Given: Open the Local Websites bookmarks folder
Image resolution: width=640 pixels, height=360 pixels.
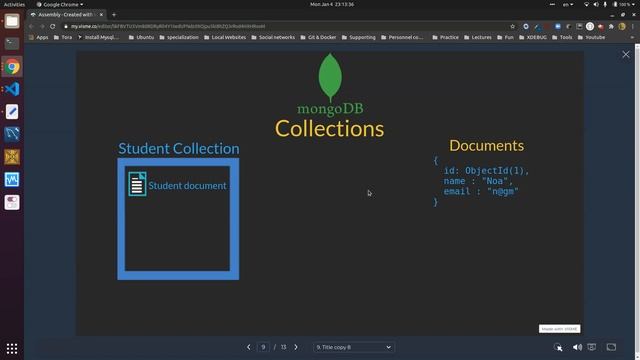Looking at the screenshot, I should [225, 37].
